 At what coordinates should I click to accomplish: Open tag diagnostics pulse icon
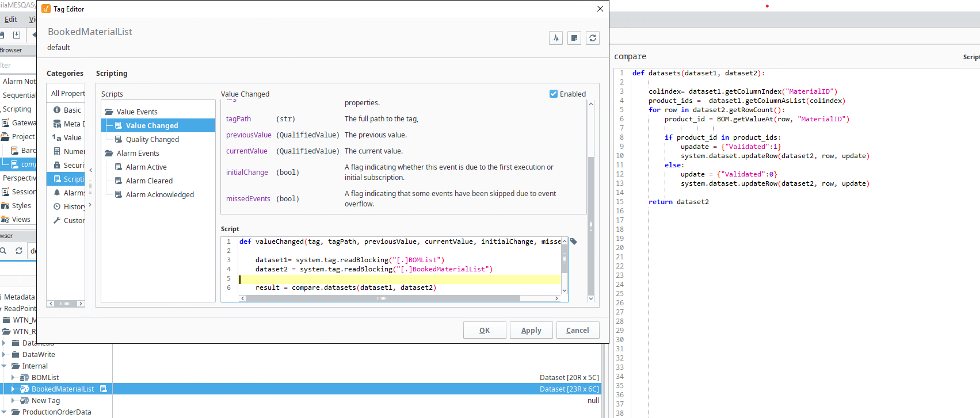point(556,38)
